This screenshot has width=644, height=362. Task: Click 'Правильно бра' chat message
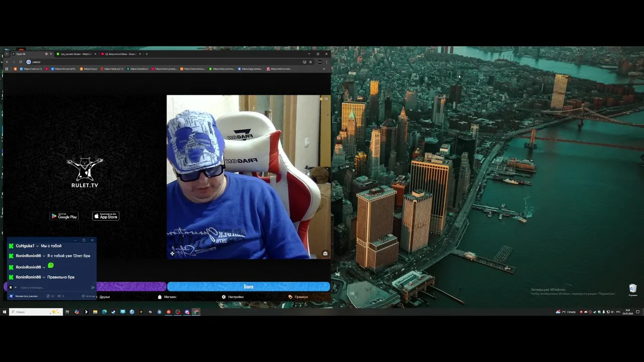(x=60, y=277)
